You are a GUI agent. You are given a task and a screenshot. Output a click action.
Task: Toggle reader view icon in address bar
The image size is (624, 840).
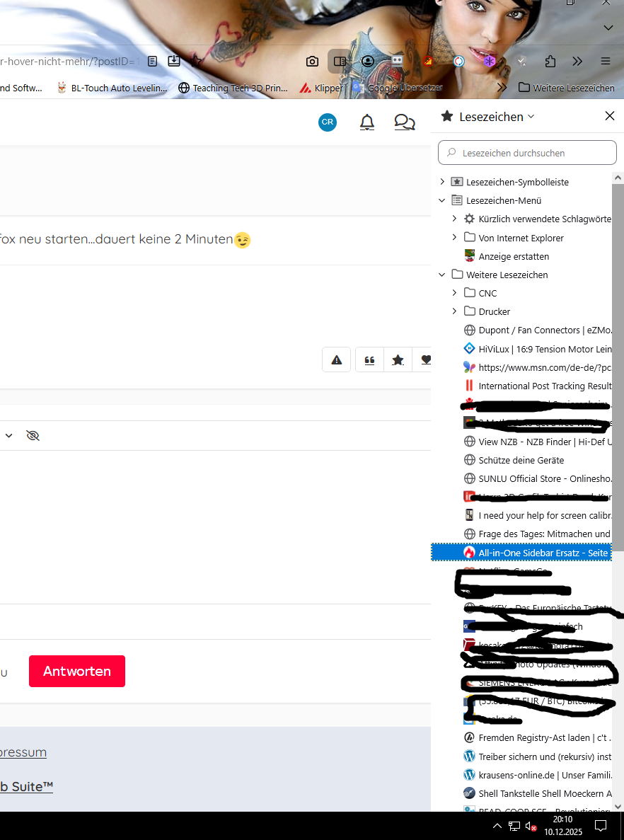[153, 61]
